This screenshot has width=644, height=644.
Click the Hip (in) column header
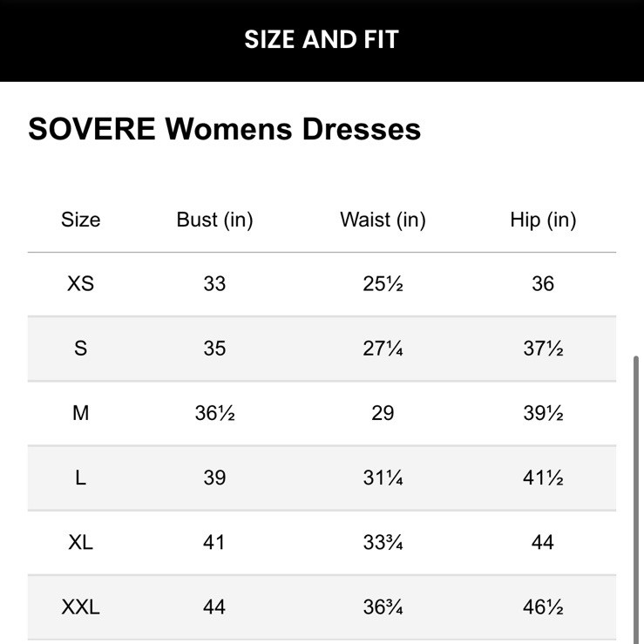(x=543, y=220)
